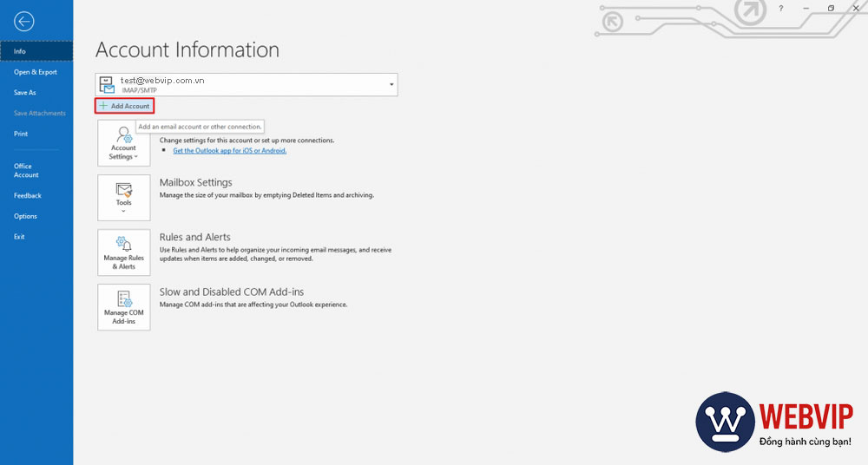This screenshot has width=868, height=465.
Task: Click Manage COM Add-ins button
Action: click(124, 307)
